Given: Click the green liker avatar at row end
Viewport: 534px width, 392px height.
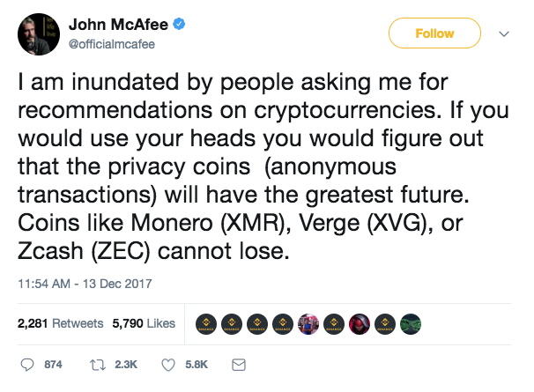Looking at the screenshot, I should click(411, 324).
